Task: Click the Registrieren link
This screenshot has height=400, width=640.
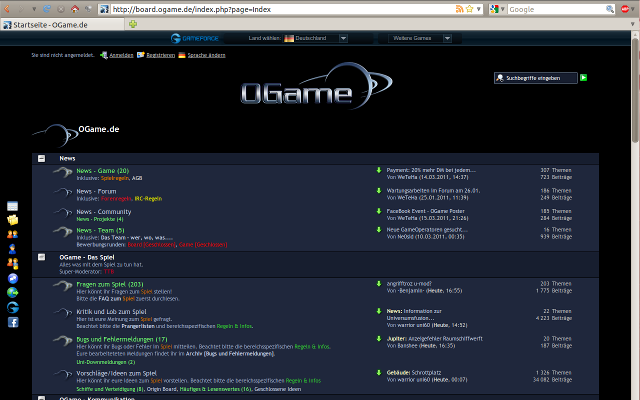Action: point(160,55)
